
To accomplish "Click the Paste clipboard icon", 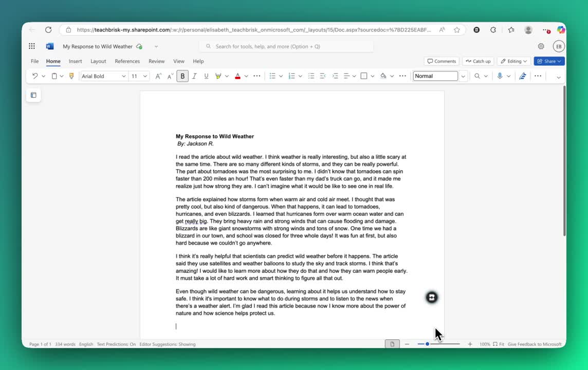I will click(54, 76).
